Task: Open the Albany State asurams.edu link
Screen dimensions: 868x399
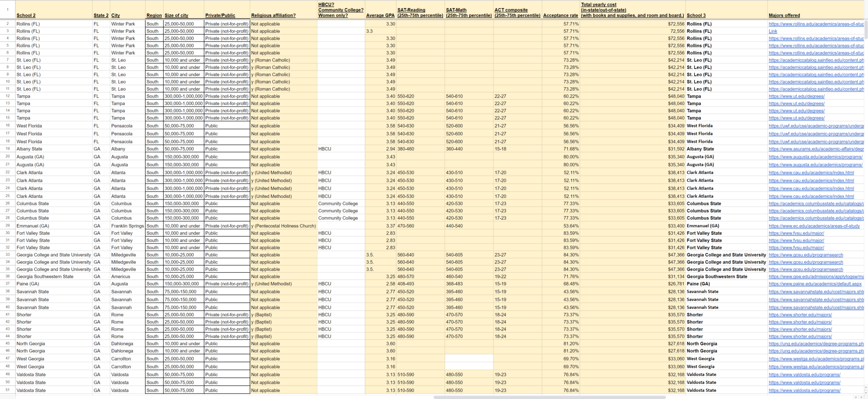Action: coord(816,149)
